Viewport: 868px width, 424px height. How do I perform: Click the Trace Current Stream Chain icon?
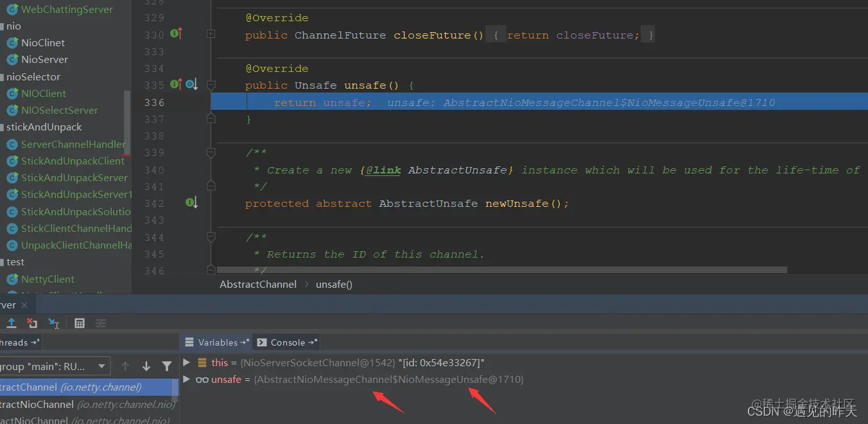coord(101,323)
